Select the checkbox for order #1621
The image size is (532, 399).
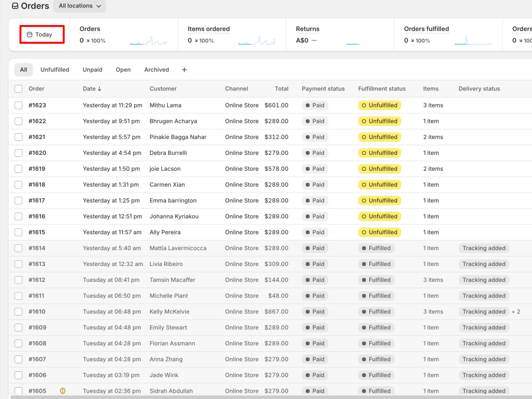pyautogui.click(x=19, y=137)
